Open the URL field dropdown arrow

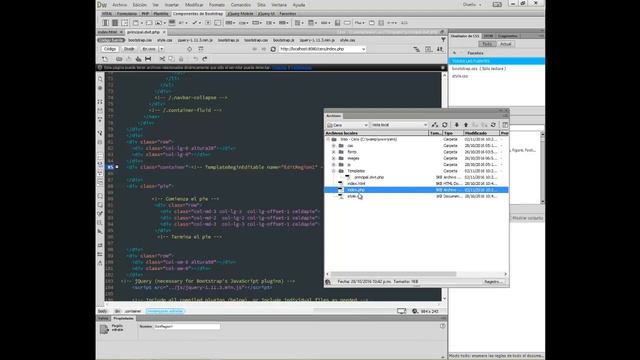(x=363, y=49)
